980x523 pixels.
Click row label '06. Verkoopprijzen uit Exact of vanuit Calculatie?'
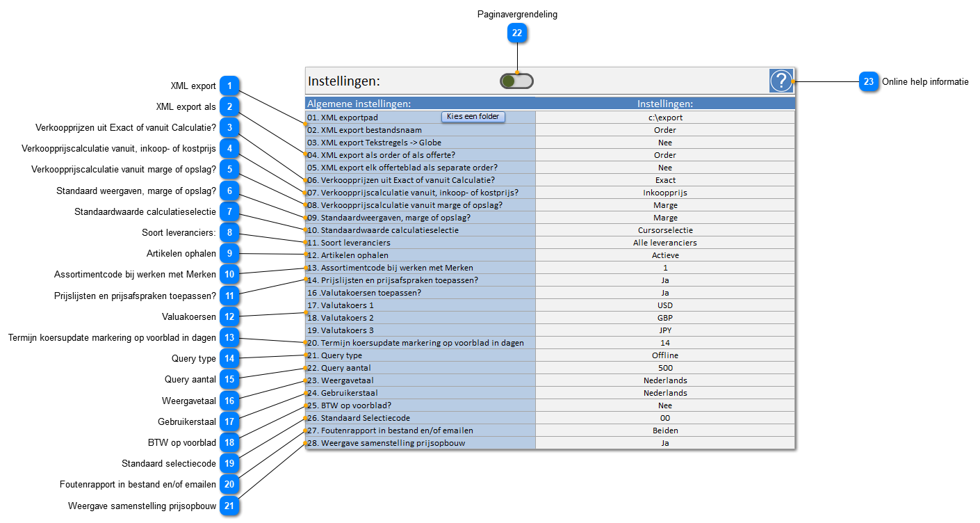tap(400, 180)
